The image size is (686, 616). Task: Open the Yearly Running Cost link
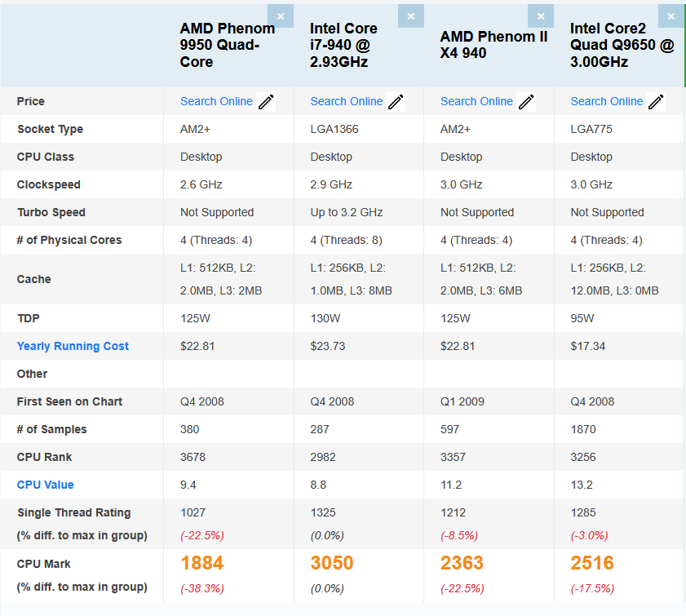click(73, 346)
